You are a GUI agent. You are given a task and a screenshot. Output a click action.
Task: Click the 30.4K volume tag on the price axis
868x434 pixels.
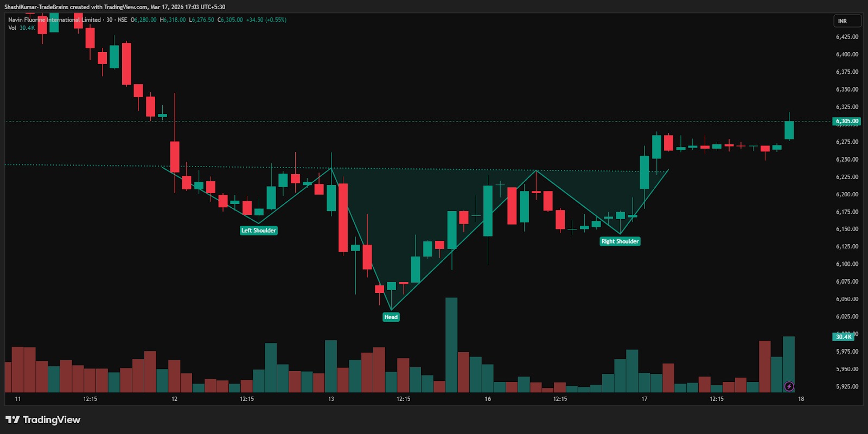[x=843, y=337]
